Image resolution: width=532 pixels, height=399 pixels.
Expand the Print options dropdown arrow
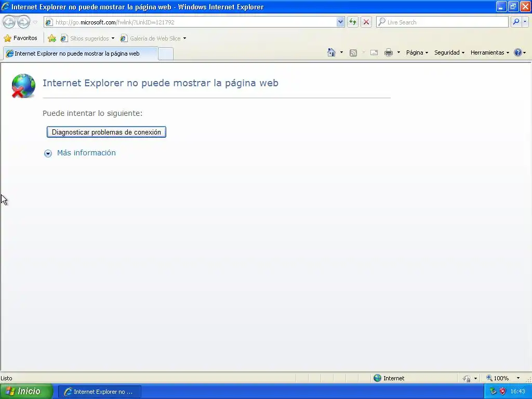pyautogui.click(x=398, y=52)
